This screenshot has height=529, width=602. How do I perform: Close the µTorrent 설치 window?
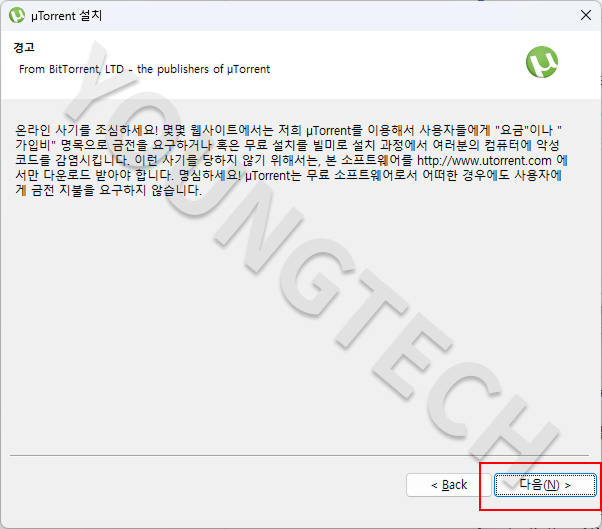click(586, 15)
